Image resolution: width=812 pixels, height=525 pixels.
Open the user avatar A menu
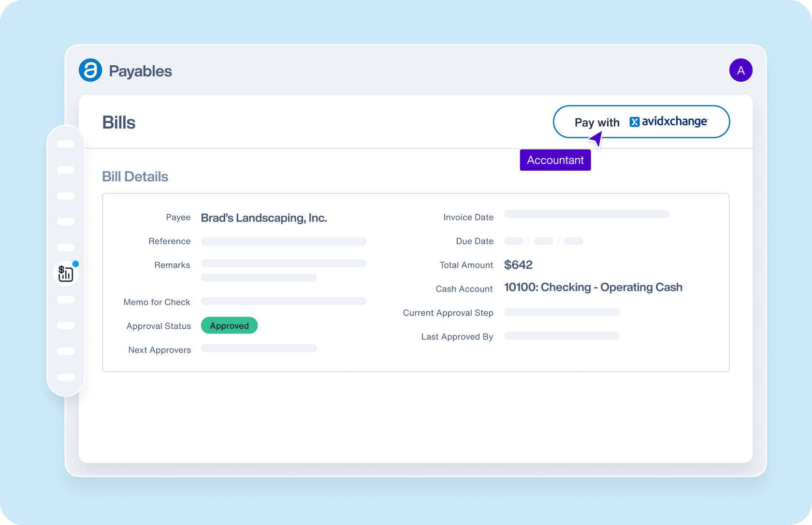click(x=740, y=71)
